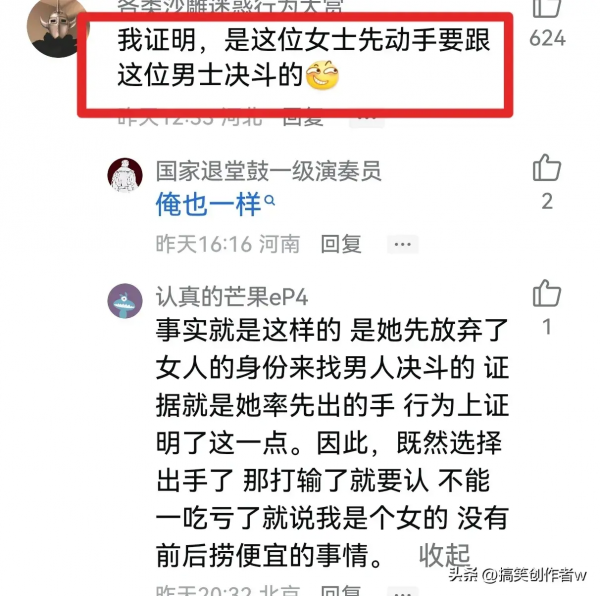
Task: Tap the search magnifier beside 俺也一样
Action: click(x=270, y=200)
